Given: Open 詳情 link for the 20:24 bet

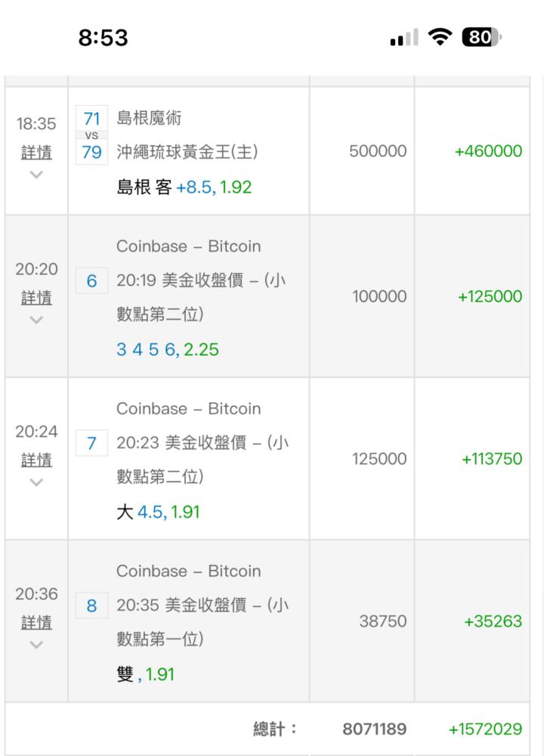Looking at the screenshot, I should point(36,460).
